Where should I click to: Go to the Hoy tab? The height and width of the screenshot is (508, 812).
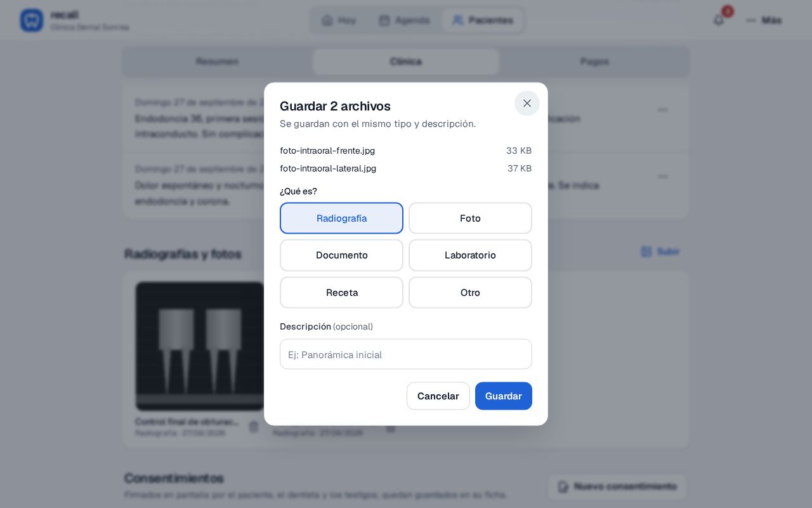pos(339,20)
